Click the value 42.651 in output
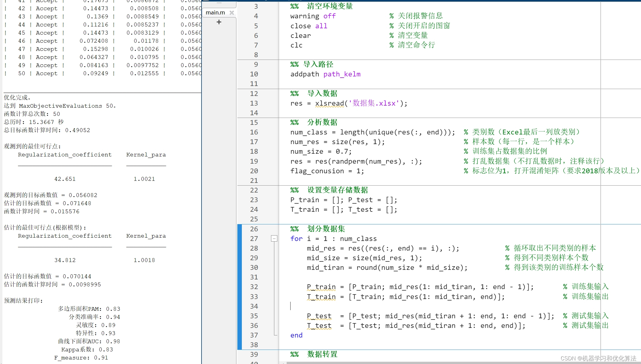641x364 pixels. (x=65, y=179)
